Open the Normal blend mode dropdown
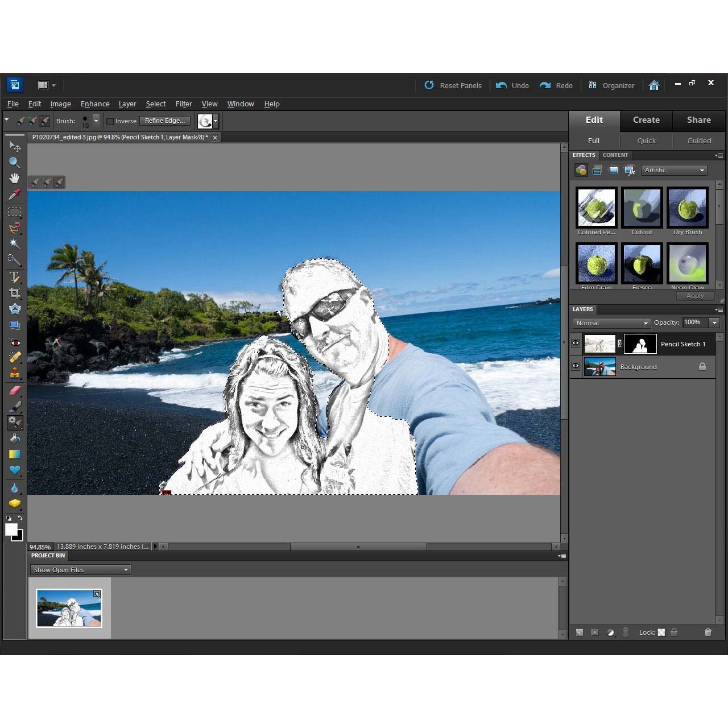Viewport: 728px width, 728px height. 611,323
